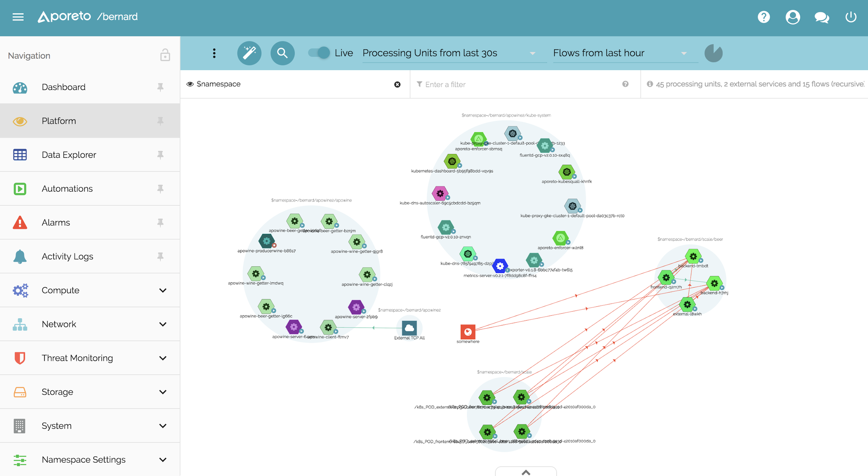Pin the Dashboard navigation item

tap(161, 87)
